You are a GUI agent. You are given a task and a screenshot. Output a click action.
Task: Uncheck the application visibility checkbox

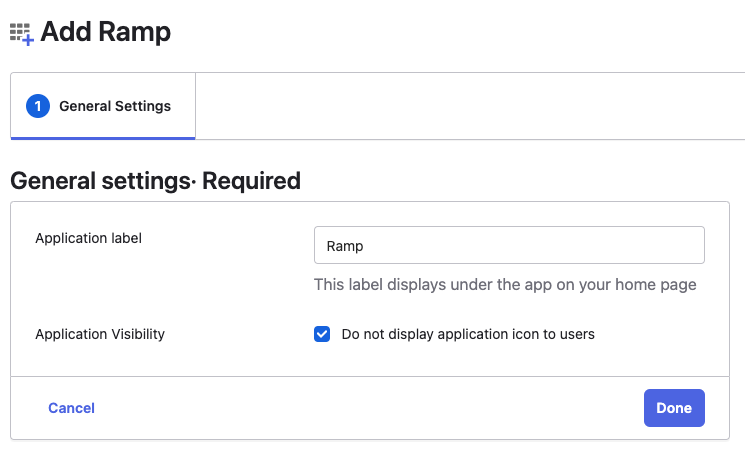click(x=322, y=334)
